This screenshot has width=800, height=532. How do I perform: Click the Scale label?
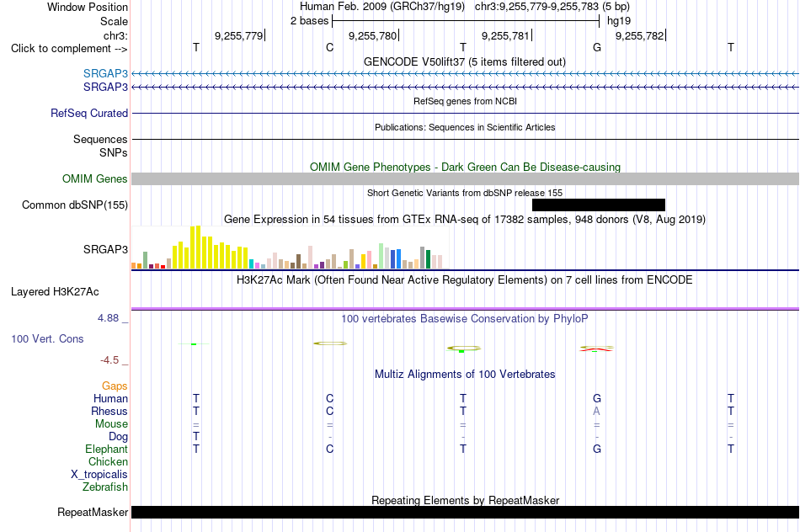coord(114,21)
